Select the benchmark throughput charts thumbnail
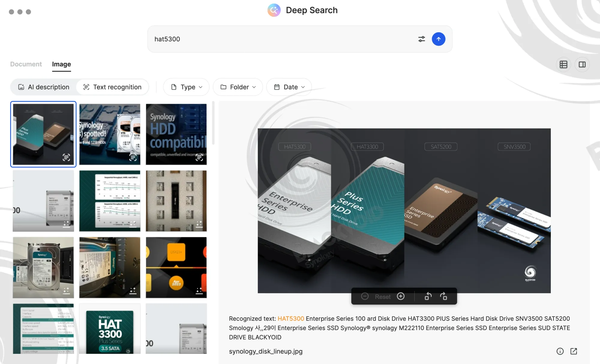 [x=110, y=201]
